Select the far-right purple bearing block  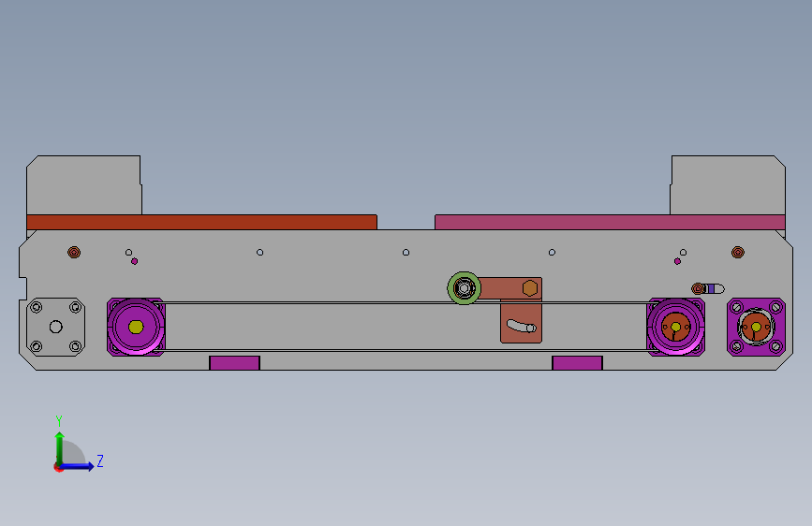756,328
